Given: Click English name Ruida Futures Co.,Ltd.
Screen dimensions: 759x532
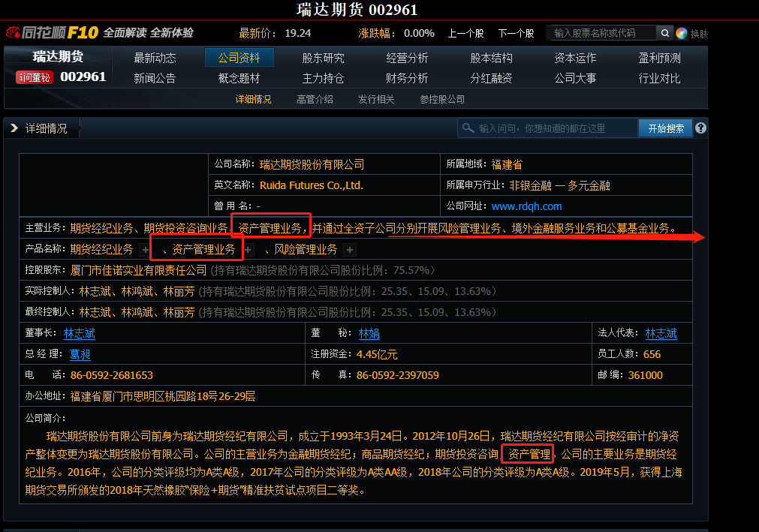Looking at the screenshot, I should coord(312,185).
